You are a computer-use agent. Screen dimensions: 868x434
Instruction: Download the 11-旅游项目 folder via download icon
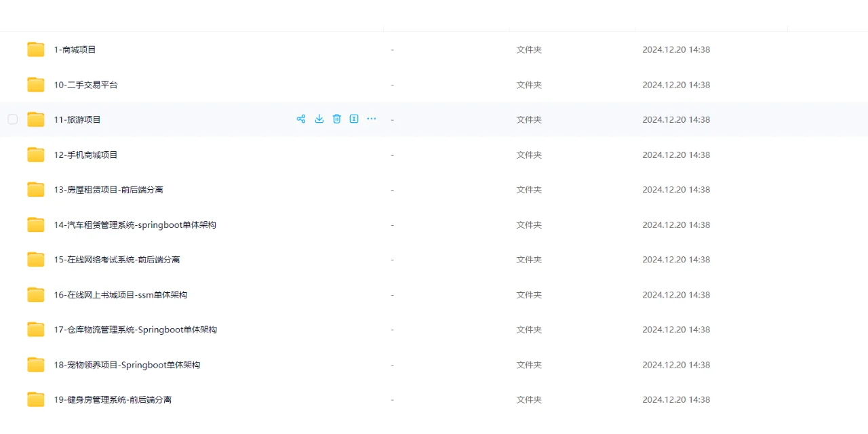(319, 119)
